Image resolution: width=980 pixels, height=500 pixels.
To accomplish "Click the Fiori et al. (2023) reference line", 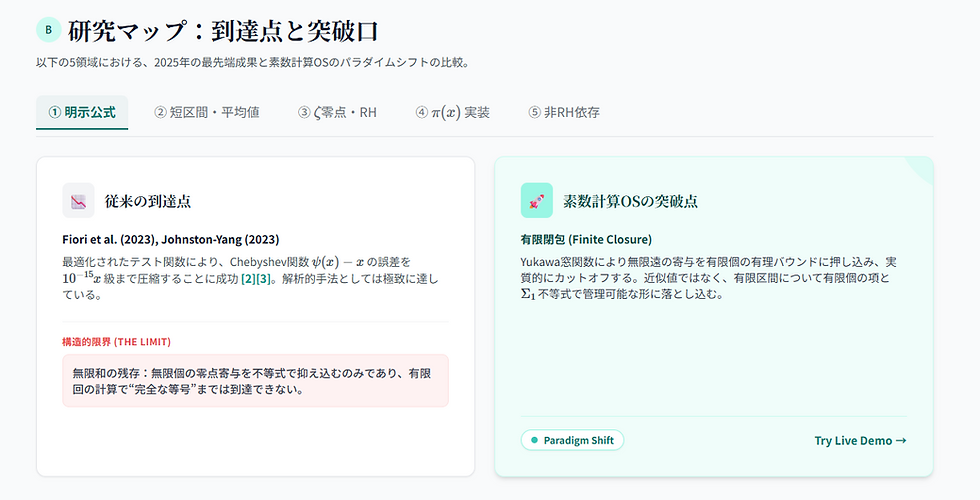I will point(171,240).
